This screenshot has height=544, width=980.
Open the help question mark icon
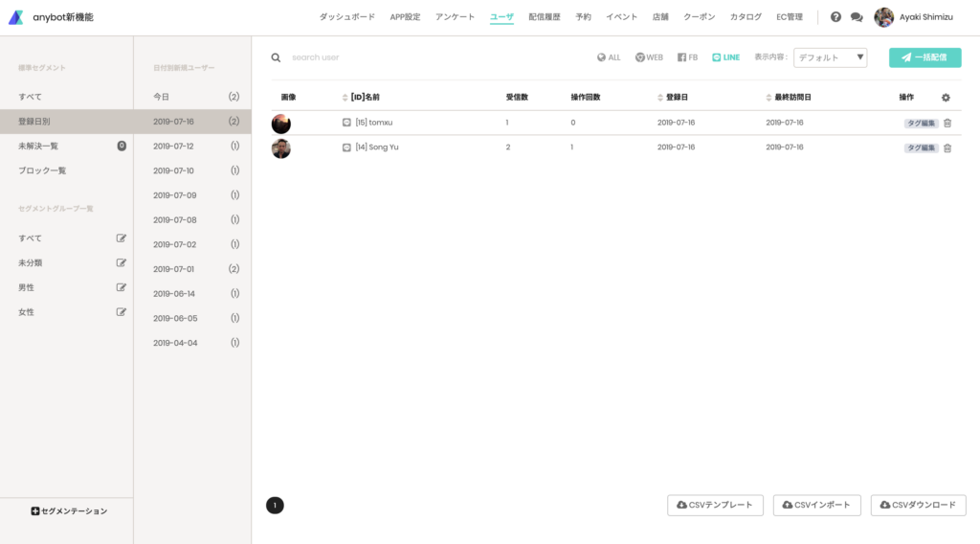835,17
